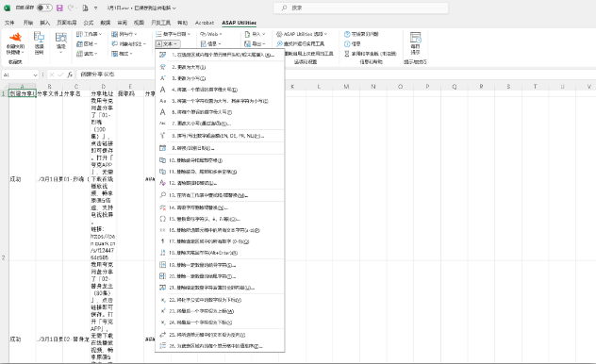This screenshot has width=596, height=364.
Task: Switch to the Acrobat tab
Action: pyautogui.click(x=205, y=23)
